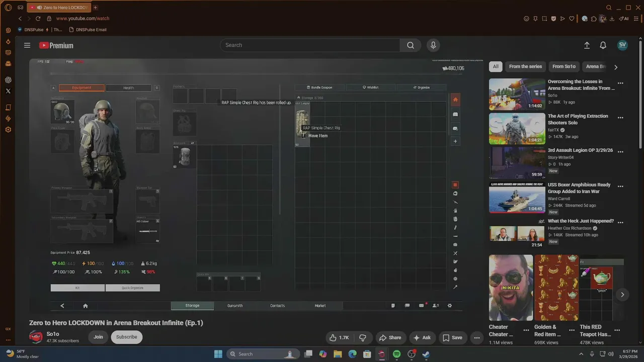Open The Art of Playing Extraction Shooters title
The height and width of the screenshot is (362, 644).
coord(578,119)
